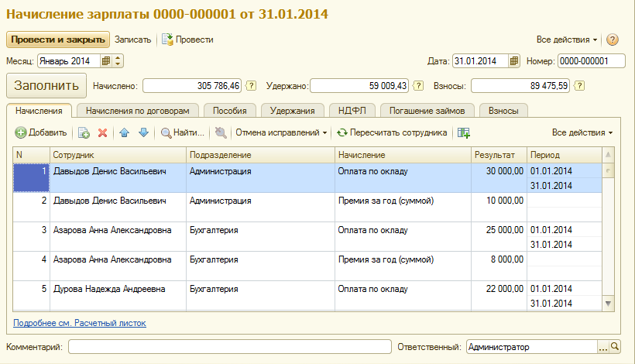
Task: Click the Ответственный field 'Администратор'
Action: pyautogui.click(x=532, y=347)
